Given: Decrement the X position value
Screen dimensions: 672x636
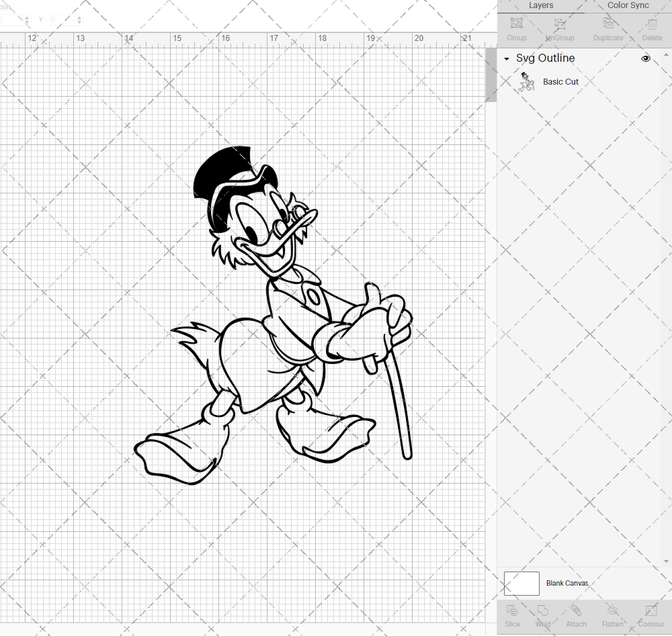Looking at the screenshot, I should (26, 23).
